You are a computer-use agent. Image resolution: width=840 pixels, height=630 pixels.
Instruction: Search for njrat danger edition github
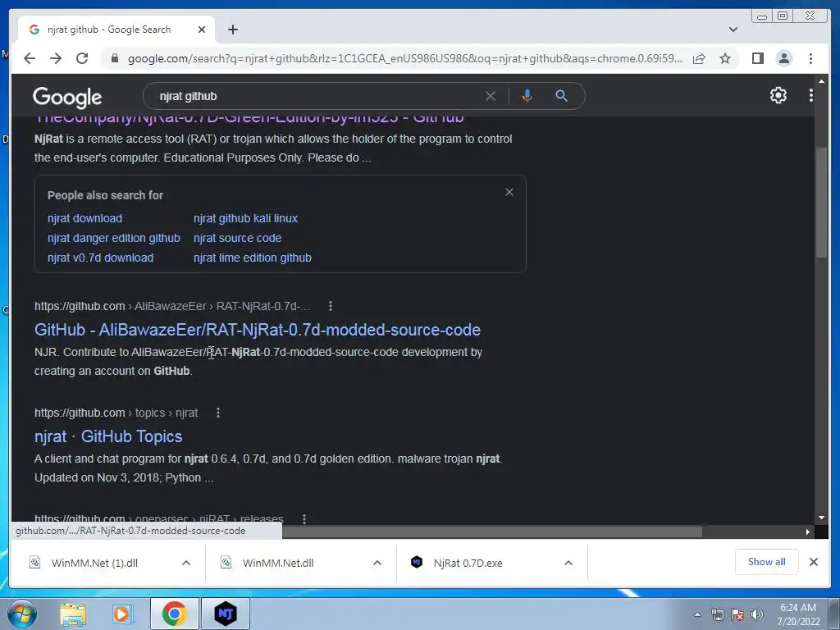pos(113,238)
